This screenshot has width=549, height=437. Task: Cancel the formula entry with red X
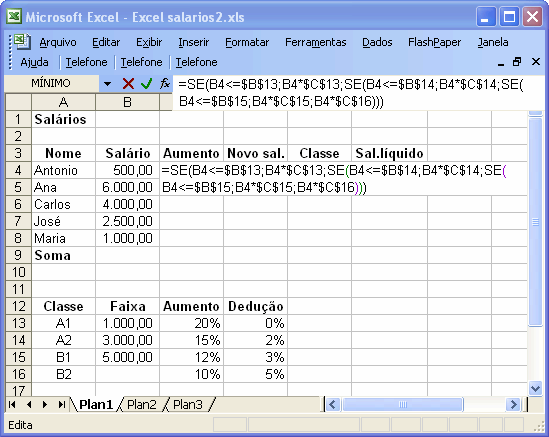(128, 84)
